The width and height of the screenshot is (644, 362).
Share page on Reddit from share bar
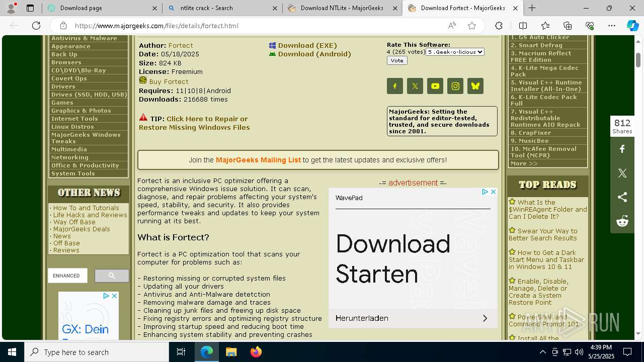coord(622,221)
